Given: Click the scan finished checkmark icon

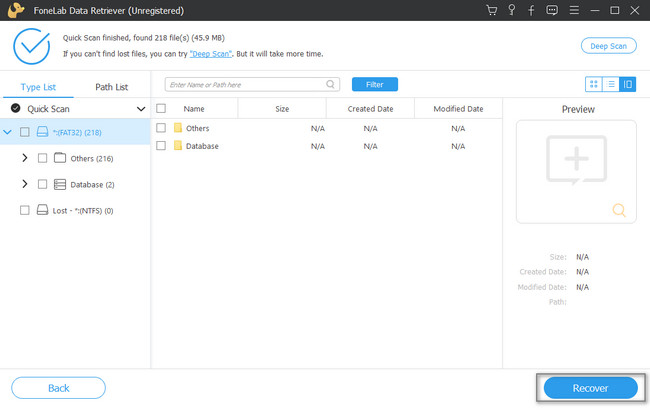Looking at the screenshot, I should (x=32, y=46).
